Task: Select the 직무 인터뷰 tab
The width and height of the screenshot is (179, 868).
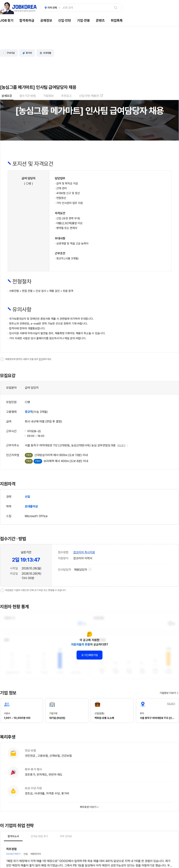Action: [66, 836]
